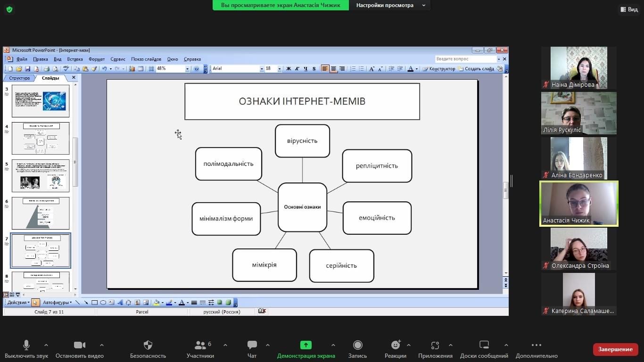644x362 pixels.
Task: Open Whiteboards from the toolbar
Action: (484, 346)
